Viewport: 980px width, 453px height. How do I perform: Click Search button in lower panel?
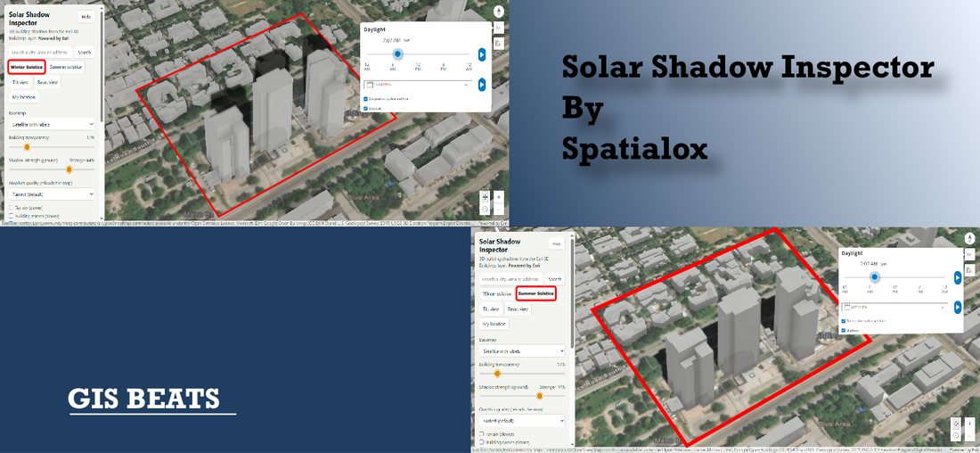pyautogui.click(x=555, y=279)
